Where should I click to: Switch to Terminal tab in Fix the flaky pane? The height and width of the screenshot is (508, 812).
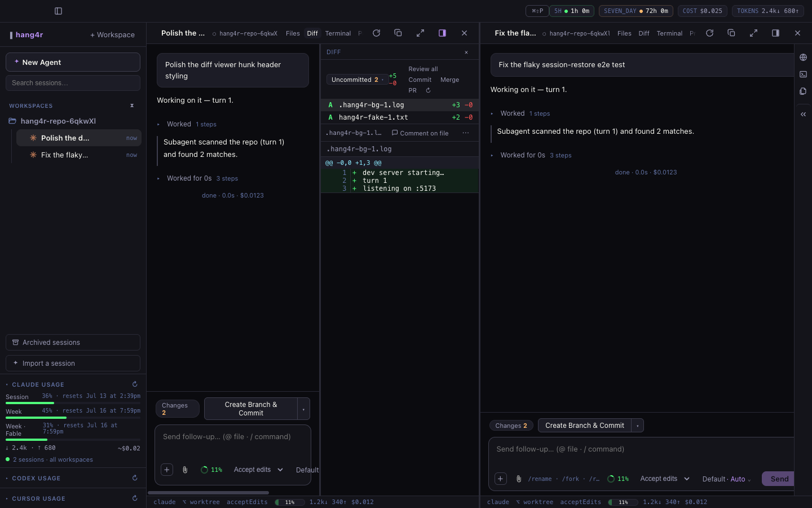tap(669, 33)
